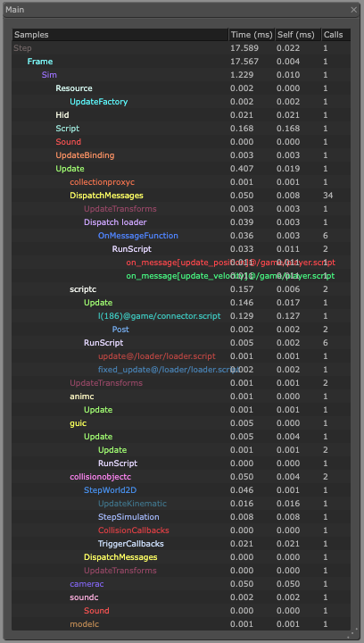This screenshot has height=643, width=364.
Task: Click the 34 calls value for DispatchMessages
Action: click(x=328, y=196)
